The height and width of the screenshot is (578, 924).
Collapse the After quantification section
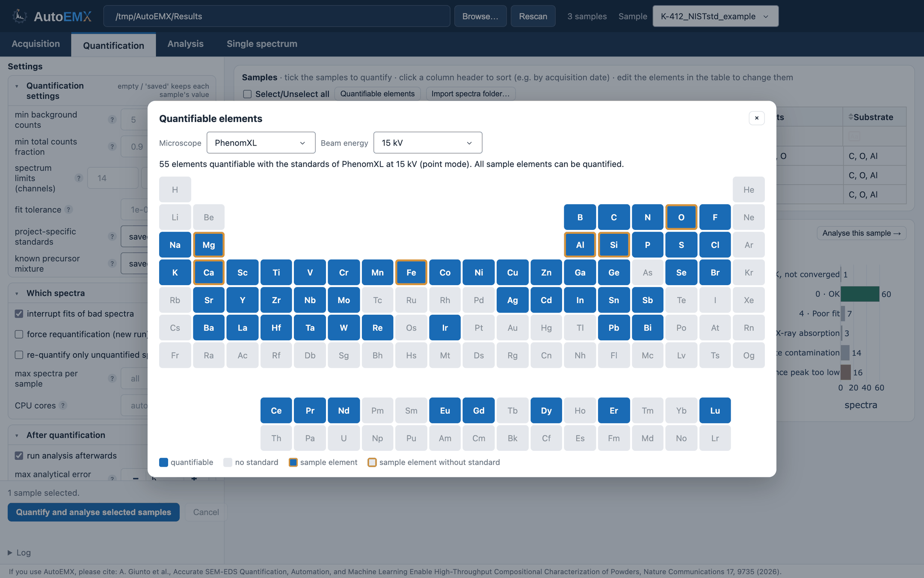pos(17,435)
